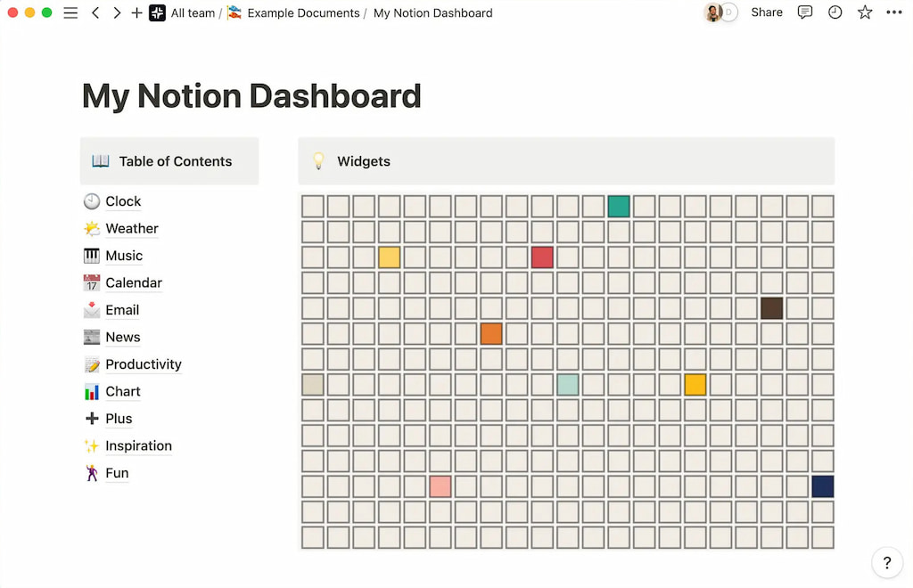Click the sparkles emoji next to Inspiration
Screen dimensions: 913x588
click(91, 445)
